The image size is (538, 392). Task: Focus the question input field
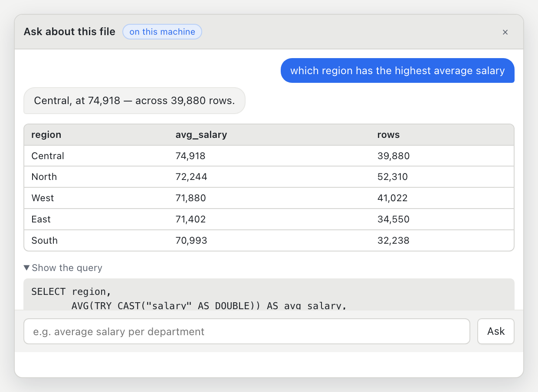click(x=247, y=332)
